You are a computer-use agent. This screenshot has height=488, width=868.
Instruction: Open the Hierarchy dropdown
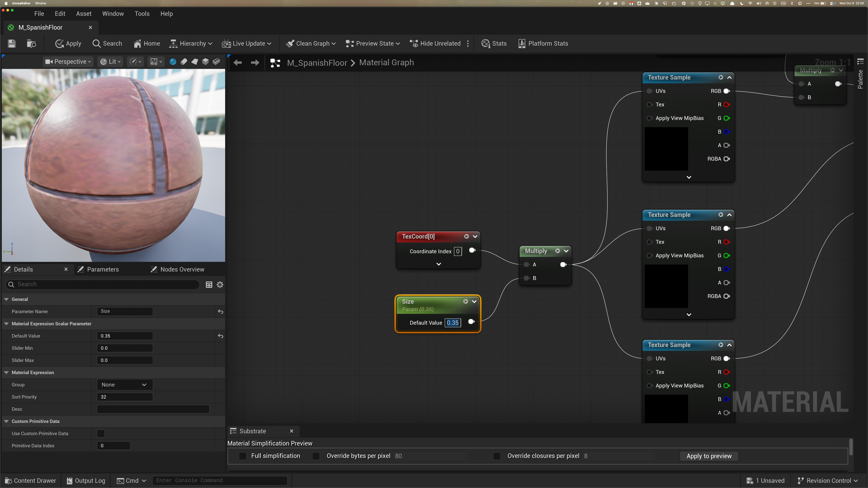pyautogui.click(x=191, y=43)
